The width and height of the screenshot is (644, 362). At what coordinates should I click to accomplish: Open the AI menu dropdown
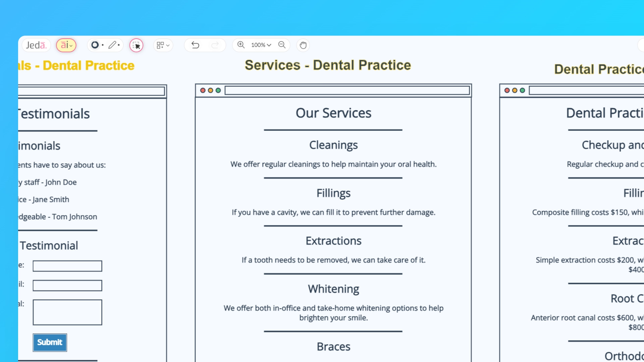pos(66,45)
